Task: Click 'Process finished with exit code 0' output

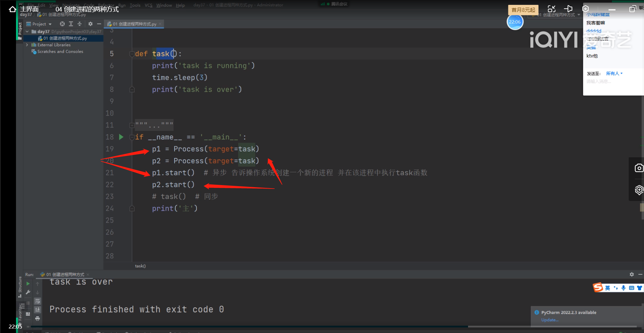Action: pyautogui.click(x=137, y=309)
